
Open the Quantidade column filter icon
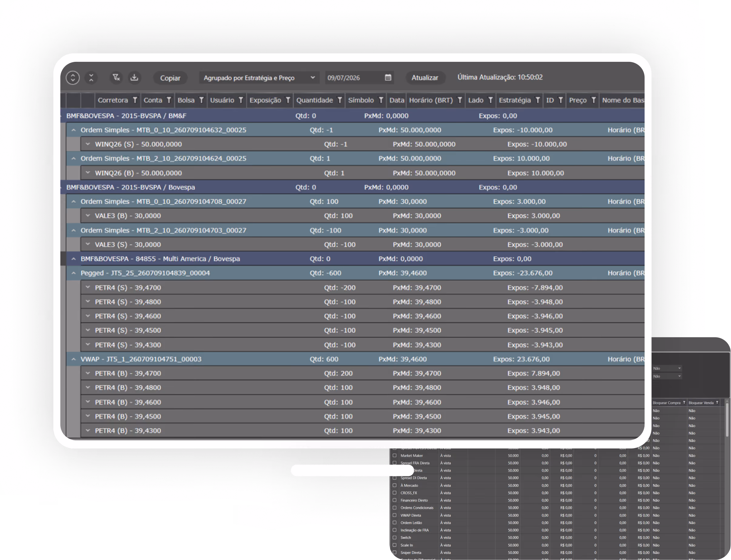tap(339, 100)
